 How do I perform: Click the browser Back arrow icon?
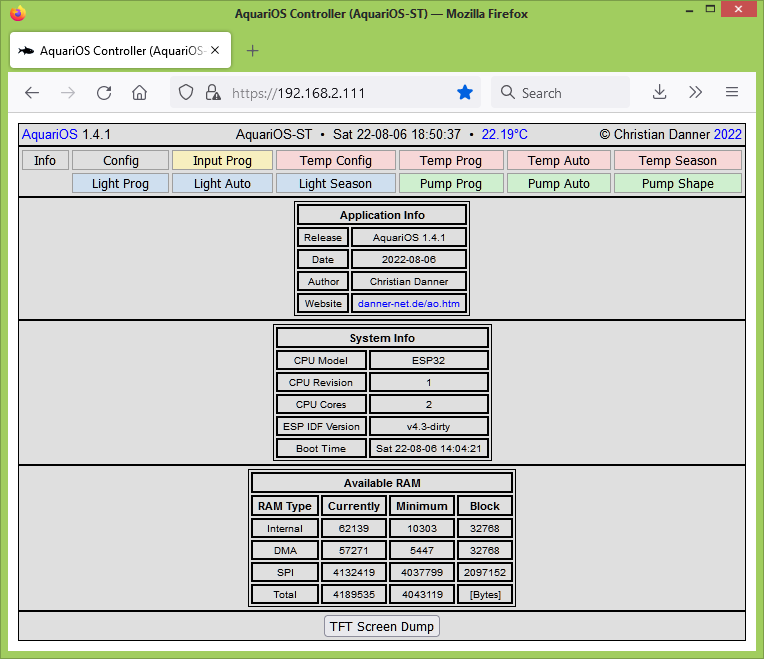(x=32, y=93)
